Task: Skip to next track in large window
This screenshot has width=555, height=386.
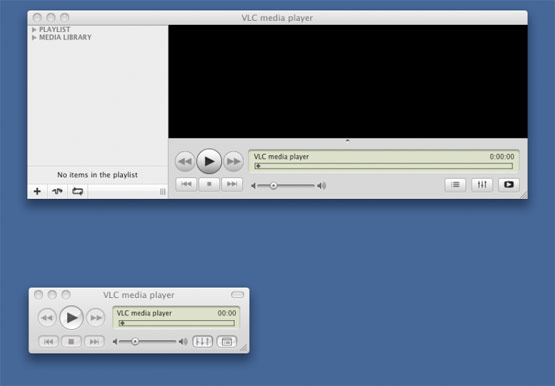Action: [x=232, y=184]
